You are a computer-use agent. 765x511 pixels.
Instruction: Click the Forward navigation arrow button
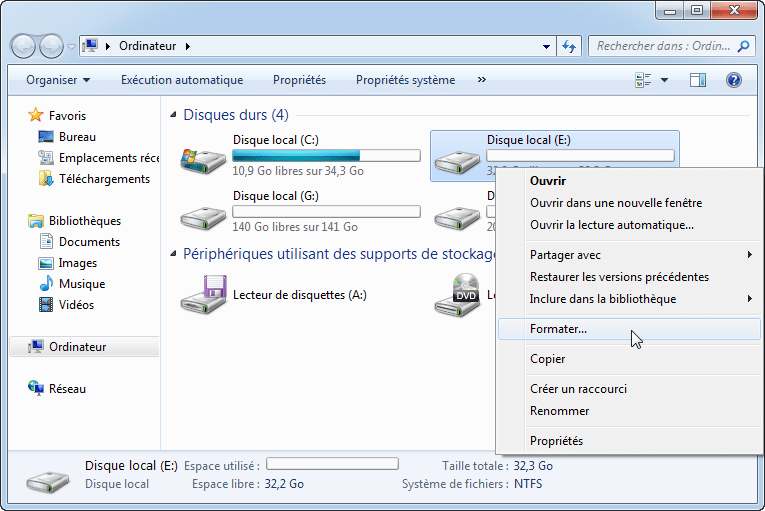tap(51, 46)
